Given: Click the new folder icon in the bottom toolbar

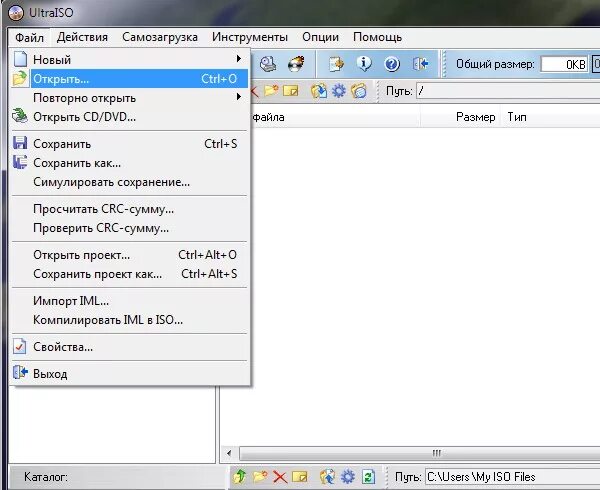Looking at the screenshot, I should tap(260, 477).
